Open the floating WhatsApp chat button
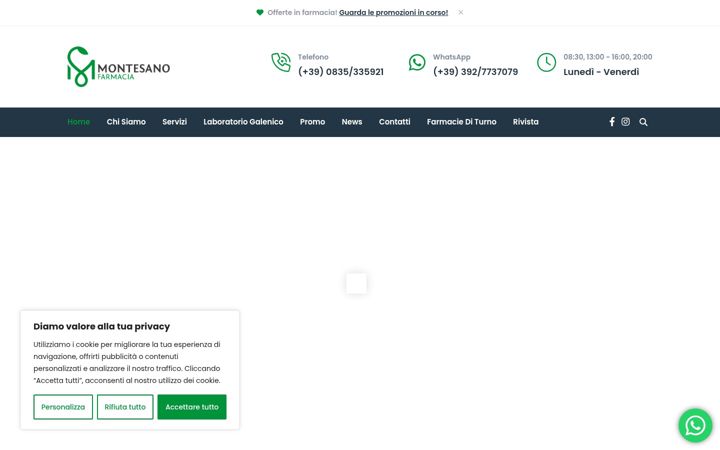The width and height of the screenshot is (720, 450). [695, 426]
